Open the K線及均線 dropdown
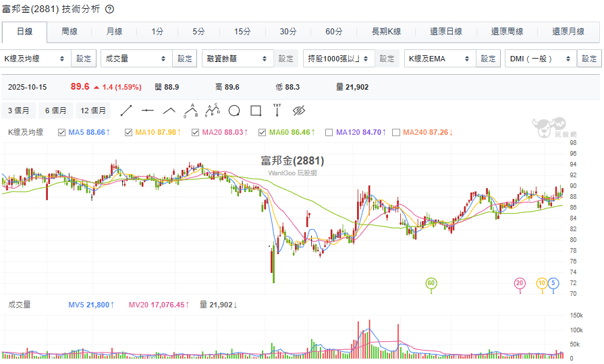 pos(36,59)
